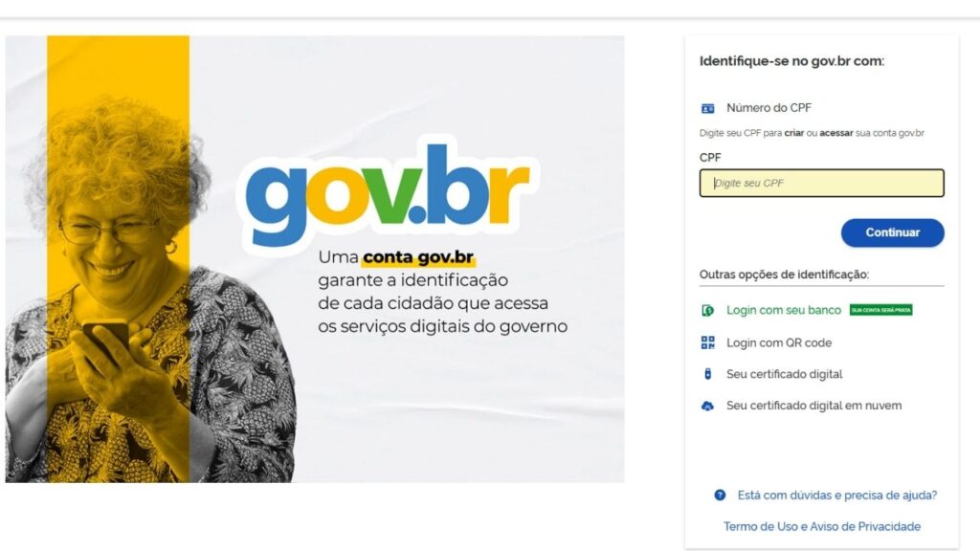Image resolution: width=980 pixels, height=551 pixels.
Task: Click the 'Identifique-se no gov.br com:' heading
Action: tap(791, 61)
